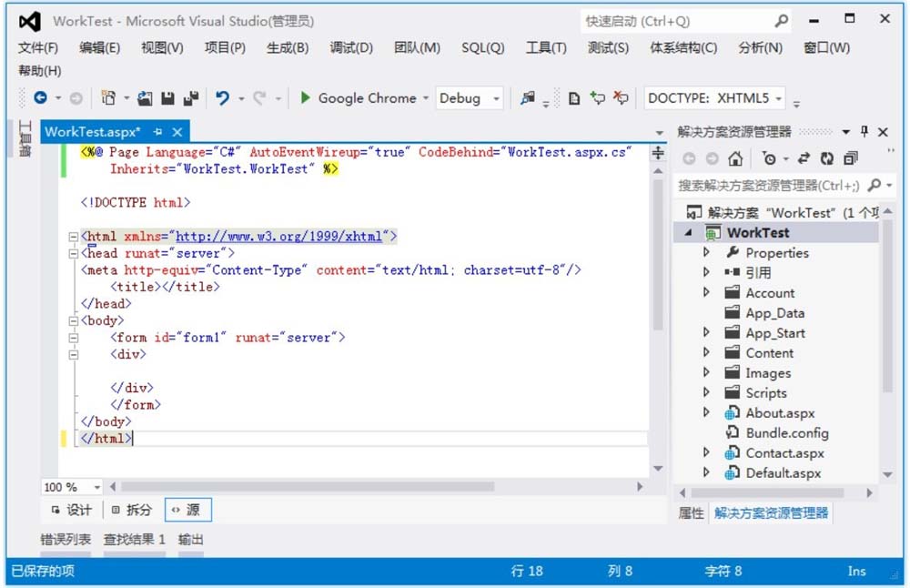Image resolution: width=910 pixels, height=588 pixels.
Task: Collapse the html tag in the editor
Action: click(73, 237)
